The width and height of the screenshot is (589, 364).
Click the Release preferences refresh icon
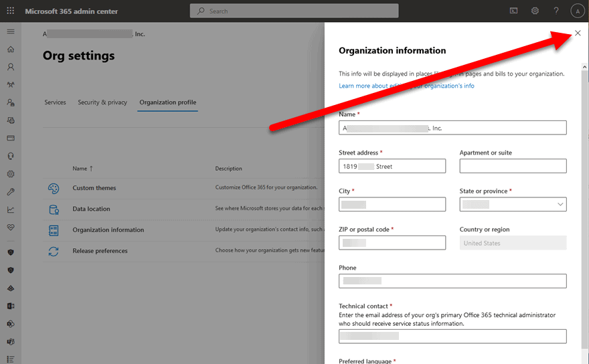click(54, 252)
